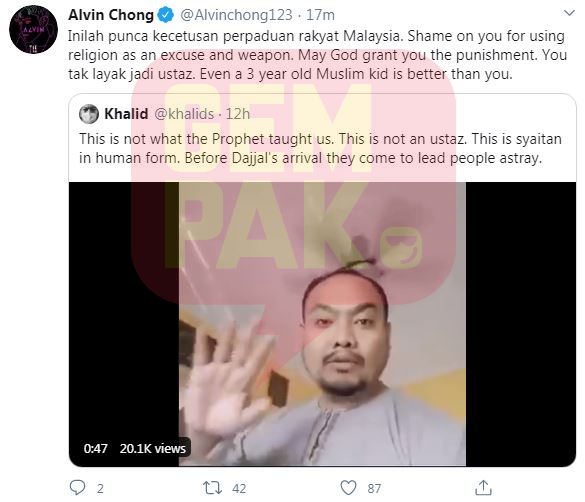Open the Alvin Chong display name link

click(x=111, y=15)
